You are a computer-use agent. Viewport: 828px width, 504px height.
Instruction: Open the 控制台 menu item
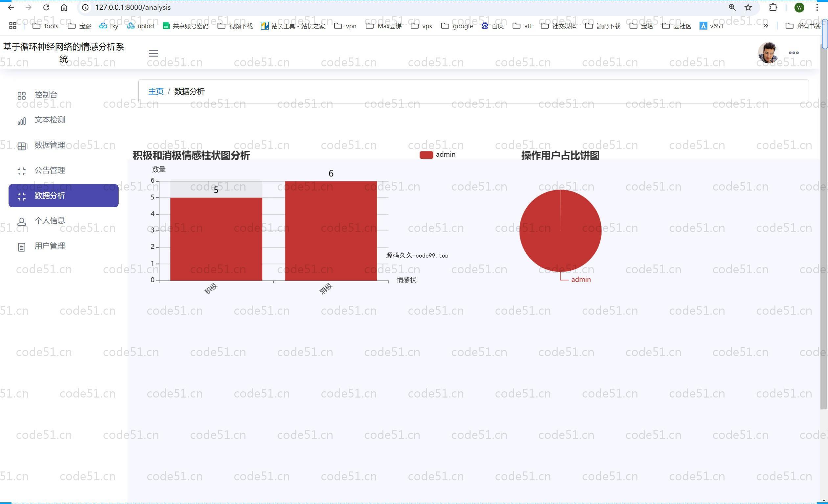63,95
